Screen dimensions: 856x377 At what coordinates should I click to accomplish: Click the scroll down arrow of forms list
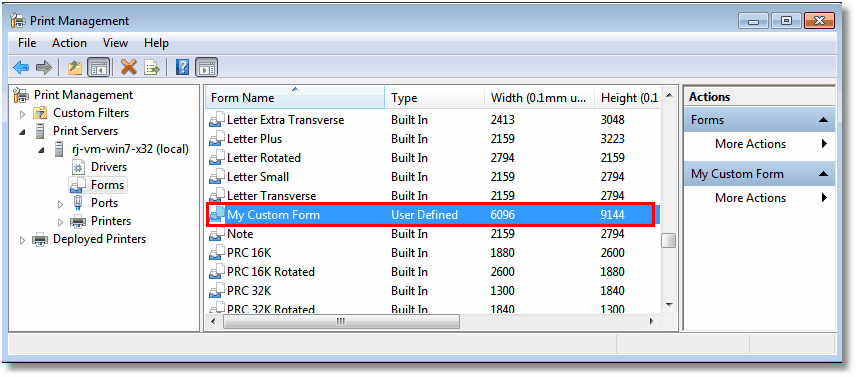tap(669, 304)
